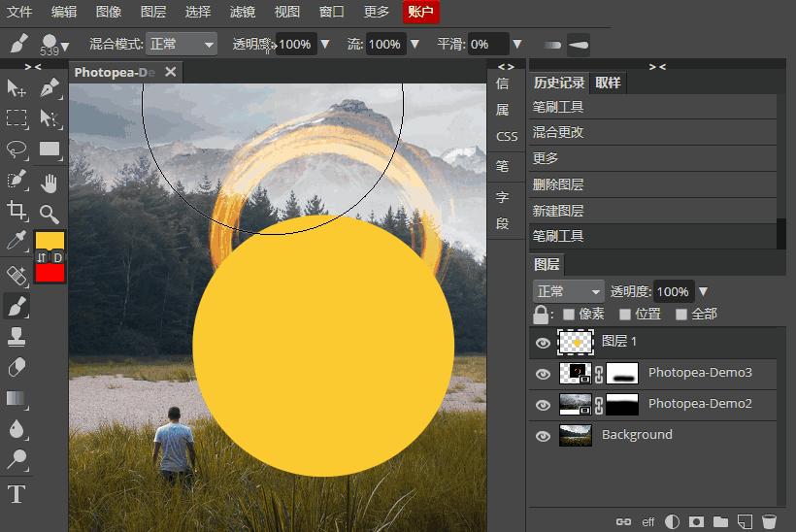
Task: Open the 混合模式 dropdown in options bar
Action: [x=182, y=45]
